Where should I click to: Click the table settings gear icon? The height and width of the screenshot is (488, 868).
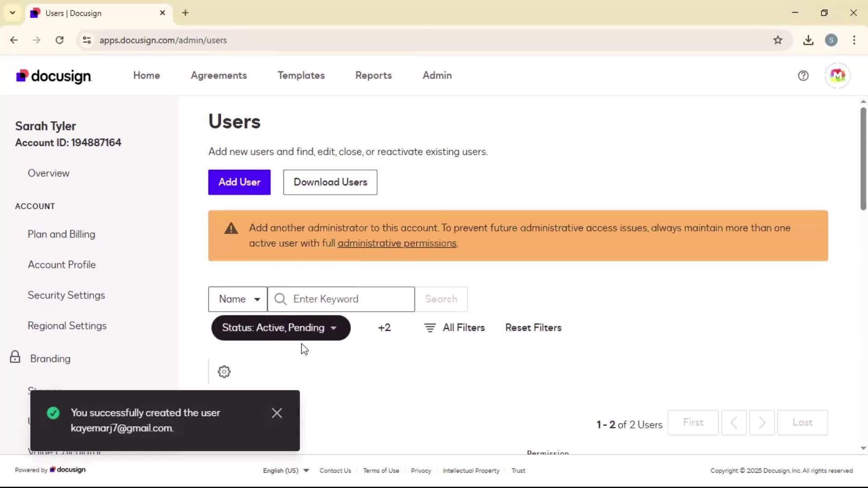(224, 371)
